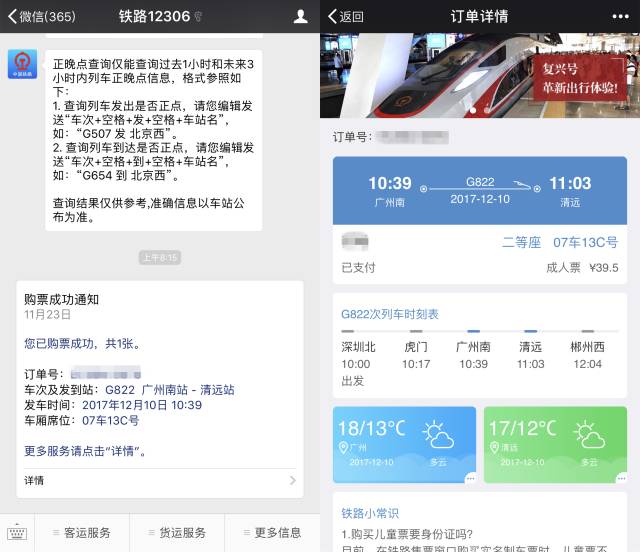
Task: Open the 客运服务 menu
Action: pos(82,533)
